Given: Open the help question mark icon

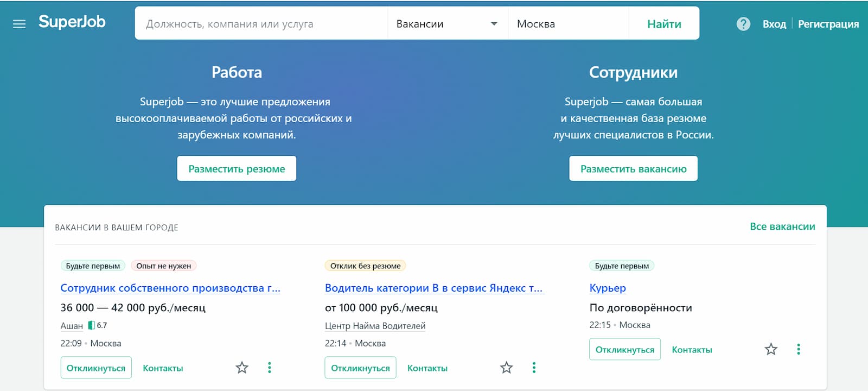Looking at the screenshot, I should coord(743,24).
